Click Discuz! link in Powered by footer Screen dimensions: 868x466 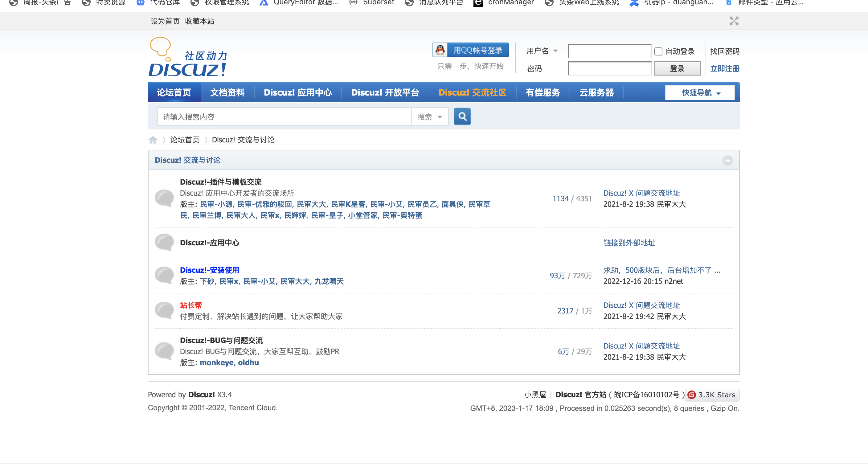[x=201, y=394]
